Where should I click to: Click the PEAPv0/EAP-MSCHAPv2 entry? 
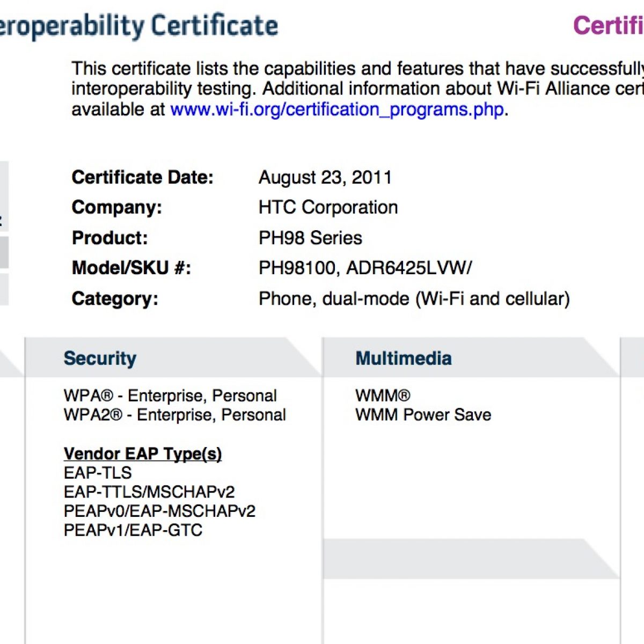pyautogui.click(x=159, y=511)
